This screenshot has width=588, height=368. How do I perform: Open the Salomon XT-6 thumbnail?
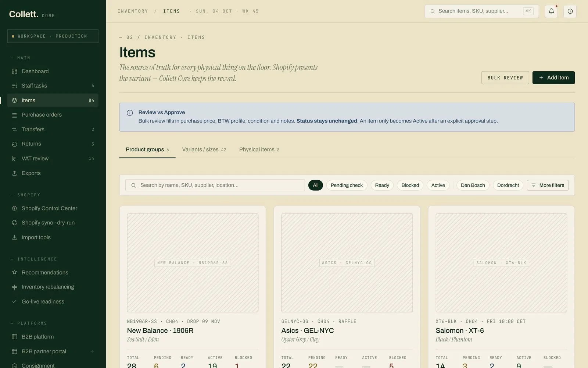[501, 263]
